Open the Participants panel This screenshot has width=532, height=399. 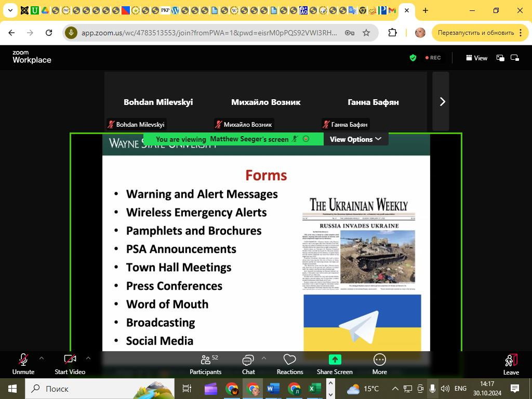pyautogui.click(x=205, y=364)
